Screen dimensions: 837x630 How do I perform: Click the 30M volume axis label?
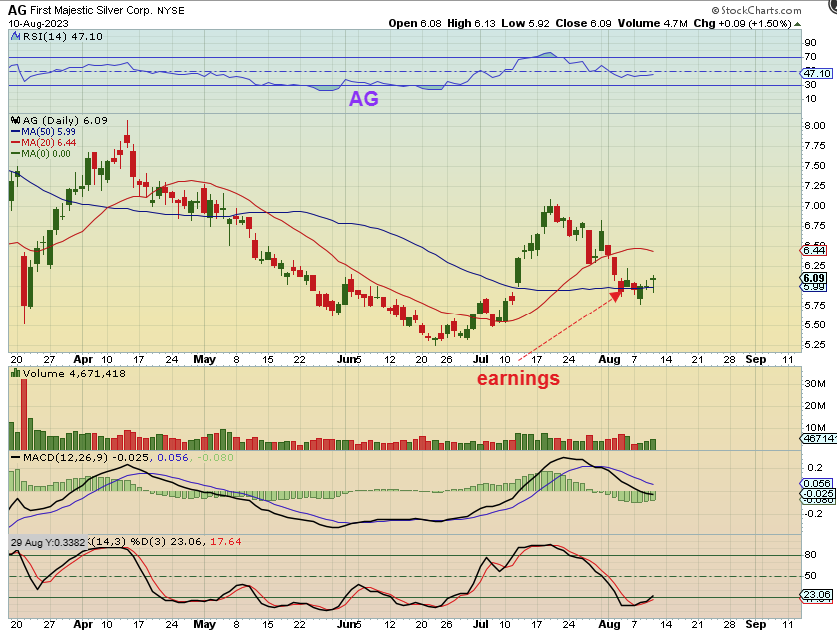coord(815,383)
